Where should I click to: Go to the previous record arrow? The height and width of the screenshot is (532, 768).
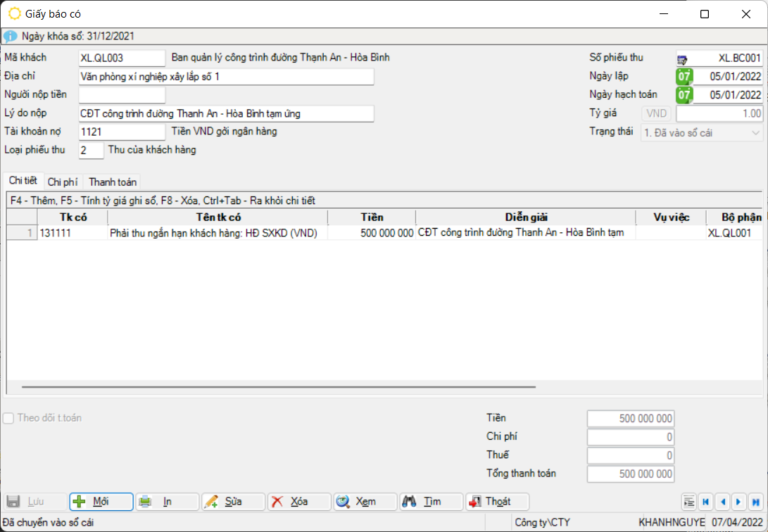[722, 502]
